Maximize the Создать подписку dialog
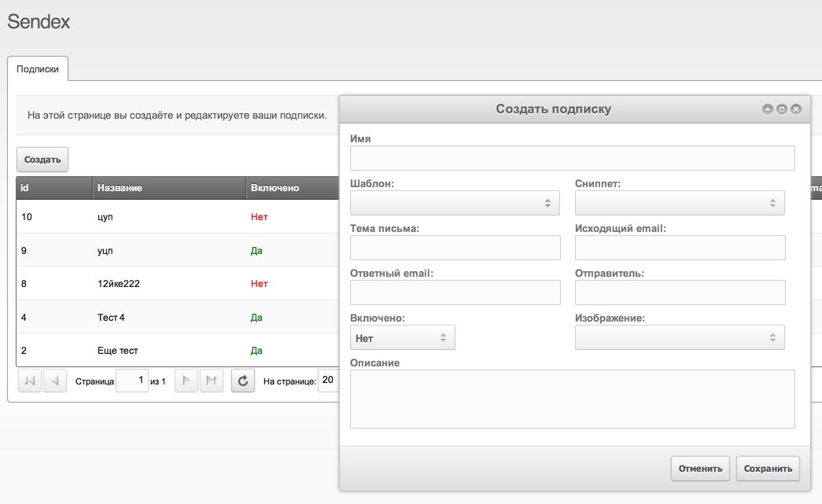Image resolution: width=822 pixels, height=504 pixels. point(782,109)
